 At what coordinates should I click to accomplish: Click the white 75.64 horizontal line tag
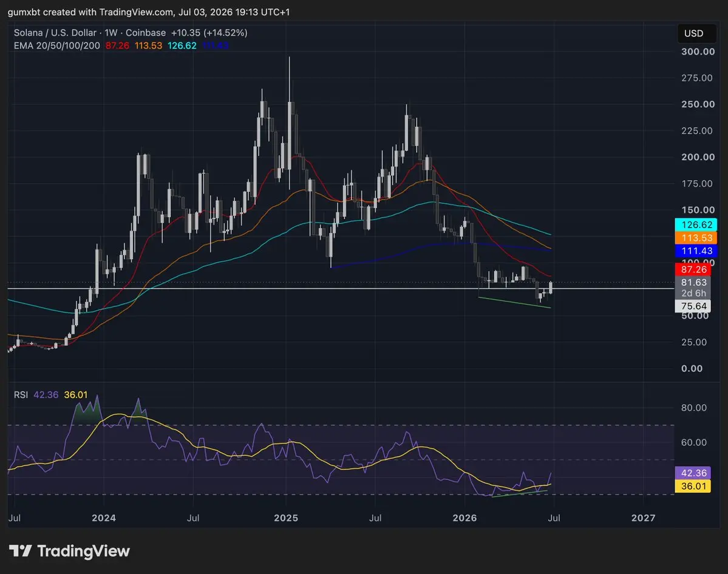[693, 306]
